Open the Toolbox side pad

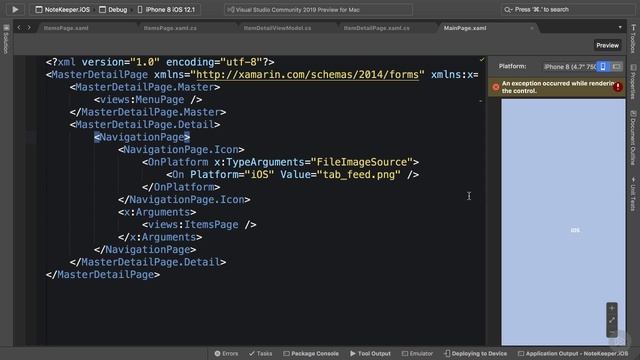pyautogui.click(x=633, y=38)
